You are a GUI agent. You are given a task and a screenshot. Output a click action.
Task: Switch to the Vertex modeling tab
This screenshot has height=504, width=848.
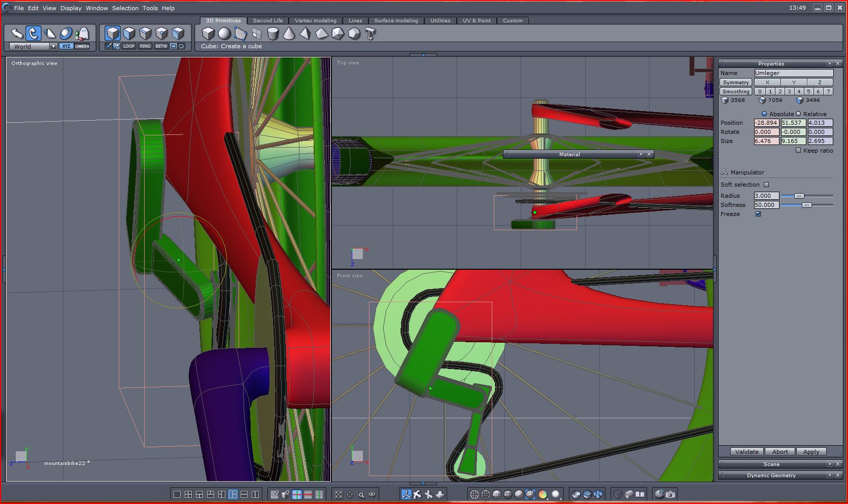(x=315, y=21)
